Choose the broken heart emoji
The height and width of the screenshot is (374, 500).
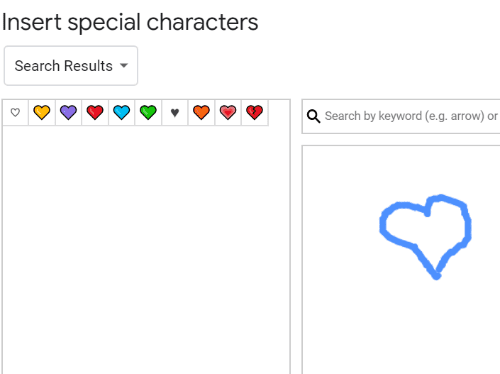tap(255, 112)
